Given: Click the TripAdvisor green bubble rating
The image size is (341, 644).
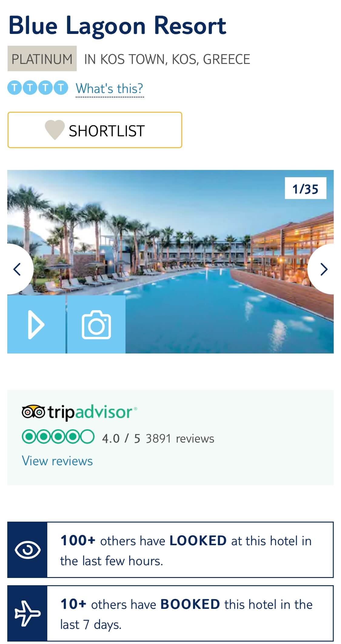Looking at the screenshot, I should [58, 437].
